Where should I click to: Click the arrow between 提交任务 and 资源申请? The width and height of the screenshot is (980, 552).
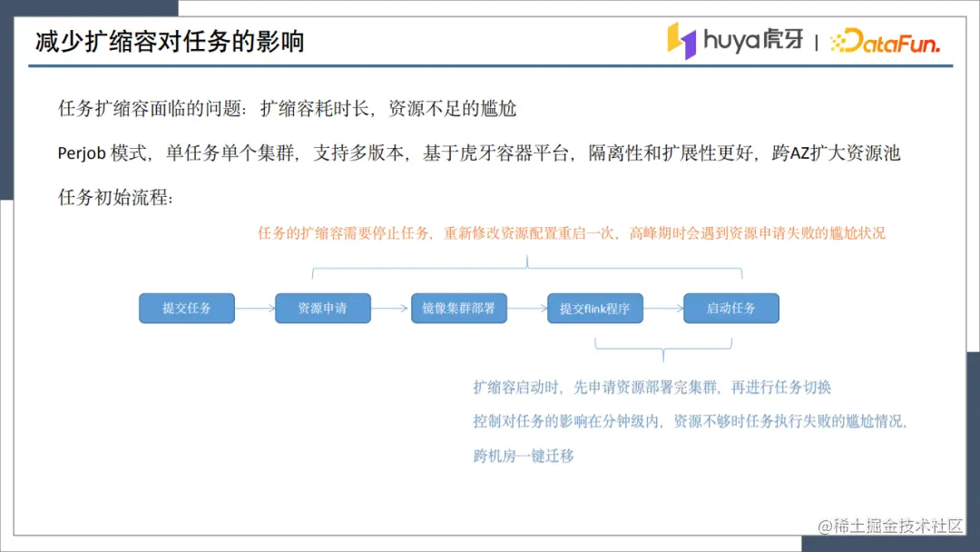pos(255,308)
